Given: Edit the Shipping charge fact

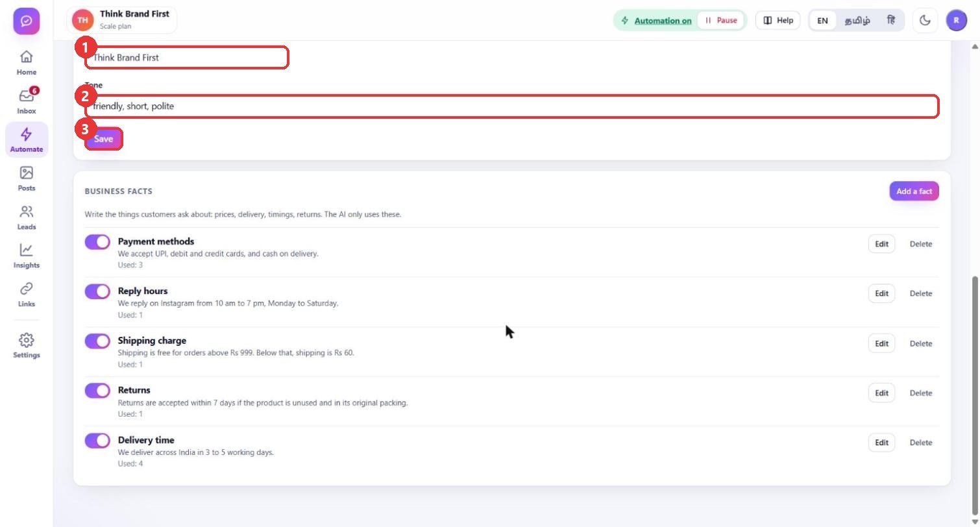Looking at the screenshot, I should (x=881, y=343).
